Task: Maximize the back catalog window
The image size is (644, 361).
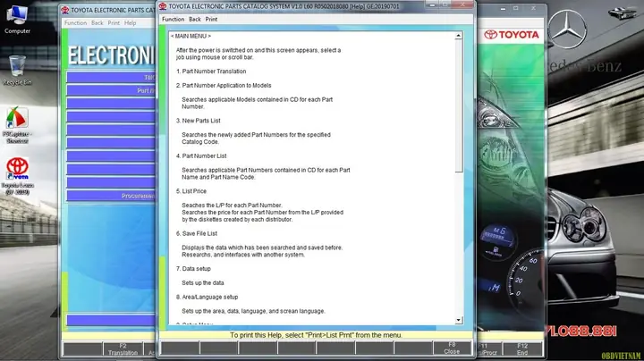Action: pos(516,9)
